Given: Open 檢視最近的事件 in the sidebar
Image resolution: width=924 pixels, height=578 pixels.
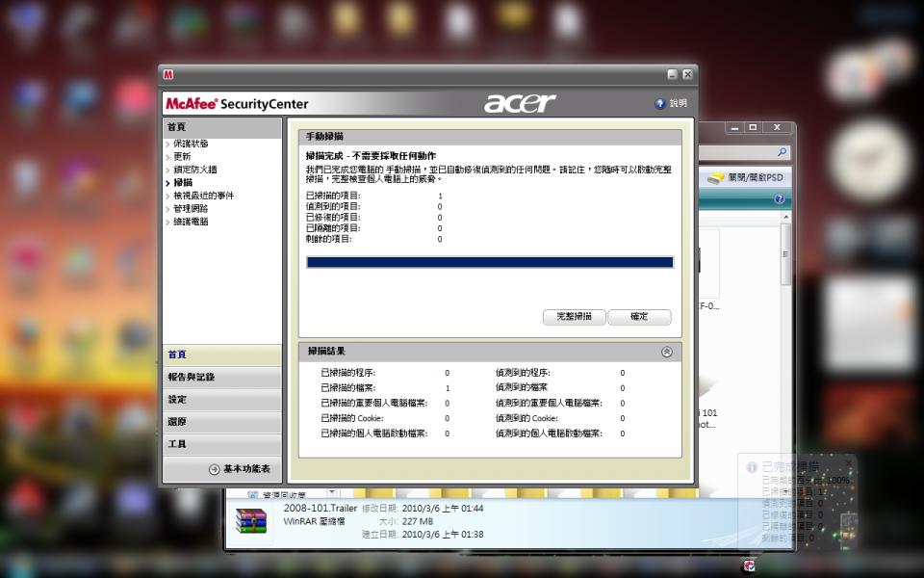Looking at the screenshot, I should pos(203,196).
